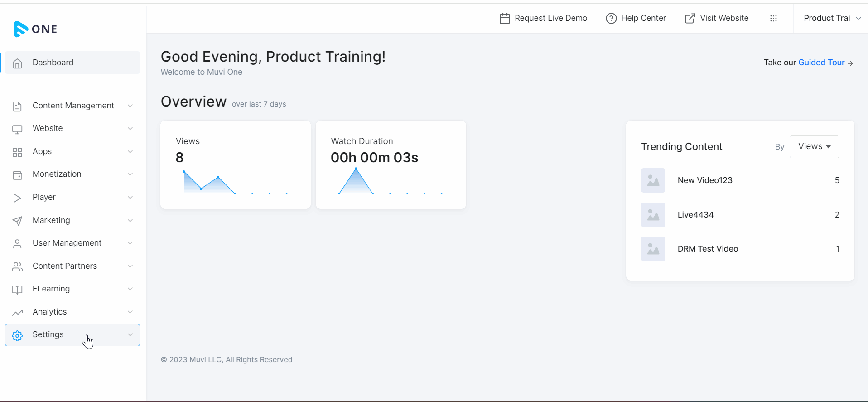Image resolution: width=868 pixels, height=402 pixels.
Task: Click the Live4434 thumbnail placeholder
Action: 653,215
